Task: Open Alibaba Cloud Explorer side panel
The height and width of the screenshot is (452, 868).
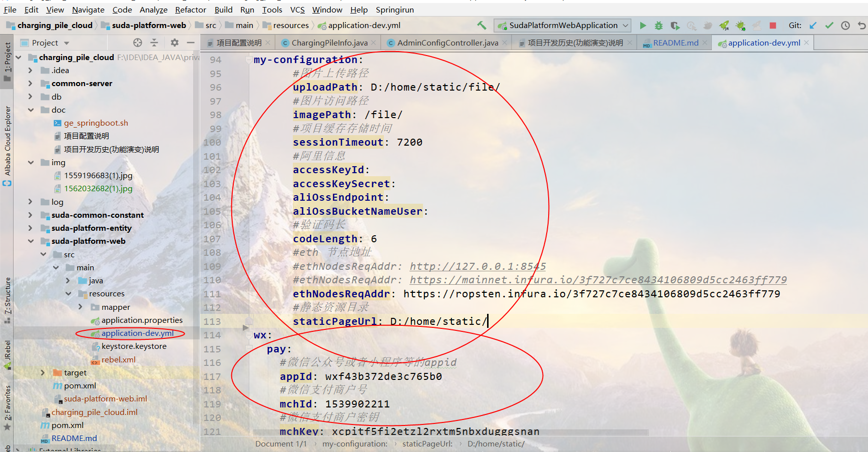Action: [7, 145]
